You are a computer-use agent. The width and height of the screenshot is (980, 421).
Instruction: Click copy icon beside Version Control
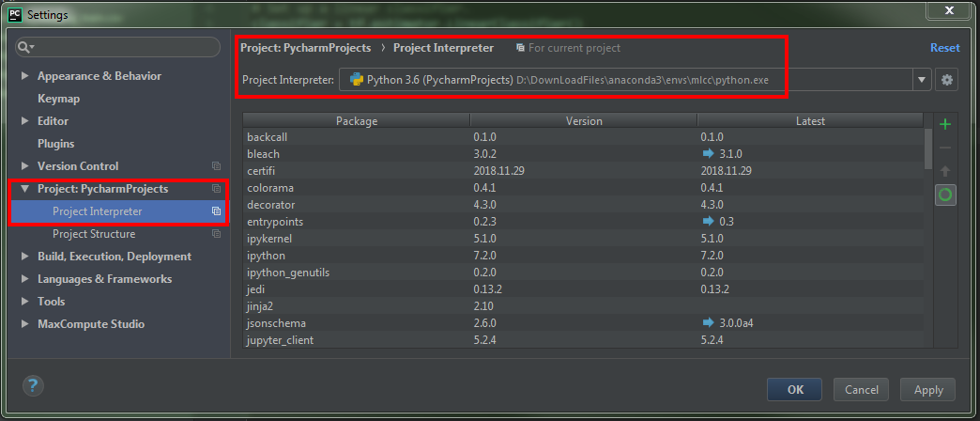216,165
